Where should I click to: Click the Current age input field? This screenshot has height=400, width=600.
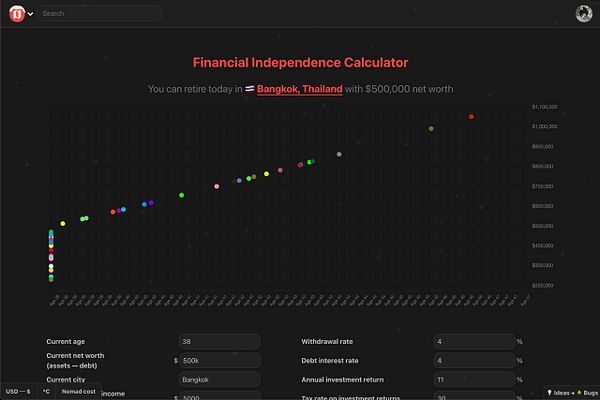[x=220, y=341]
